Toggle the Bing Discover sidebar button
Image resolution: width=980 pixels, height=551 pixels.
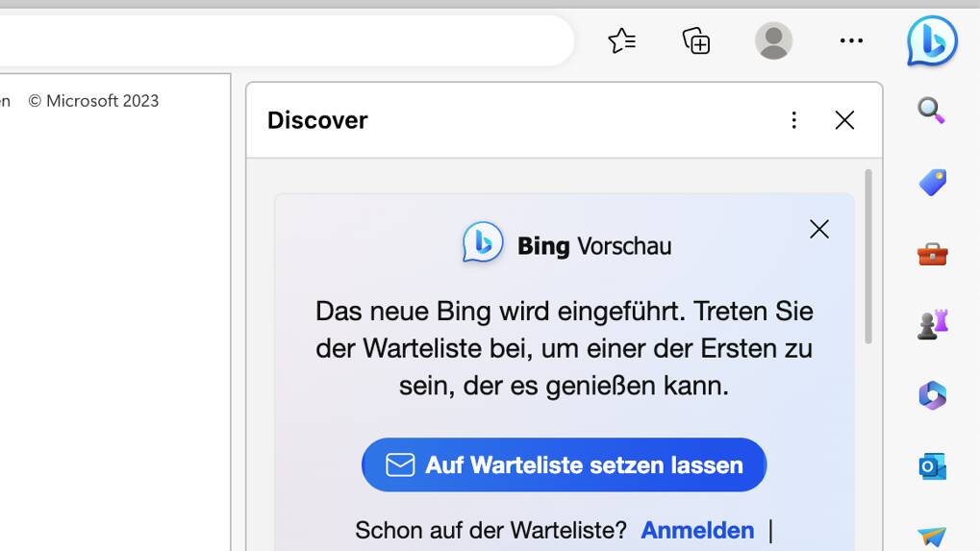932,40
